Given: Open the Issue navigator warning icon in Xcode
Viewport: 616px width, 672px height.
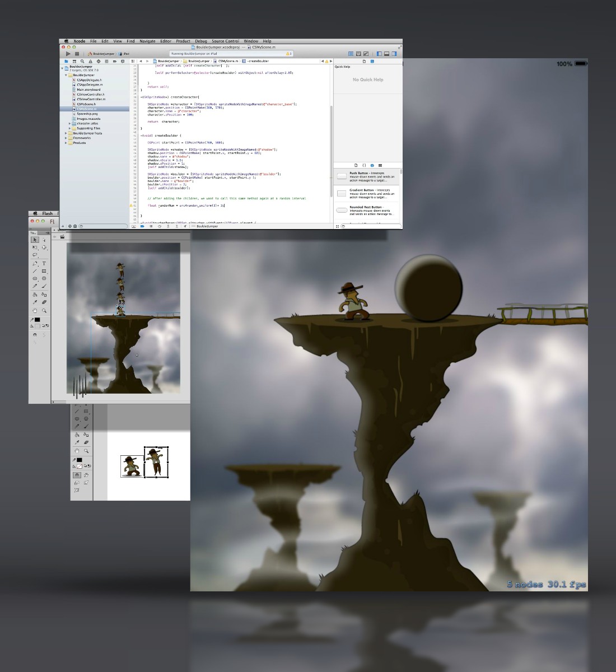Looking at the screenshot, I should coord(91,62).
